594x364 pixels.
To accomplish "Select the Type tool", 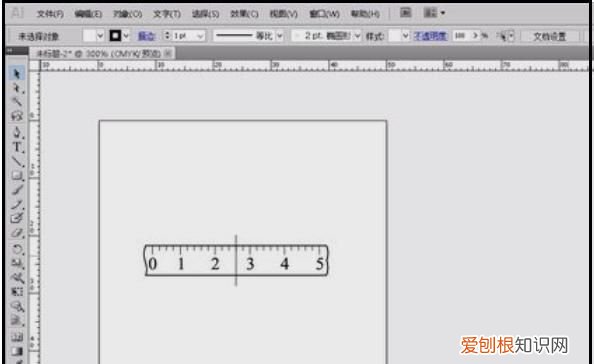I will 17,147.
